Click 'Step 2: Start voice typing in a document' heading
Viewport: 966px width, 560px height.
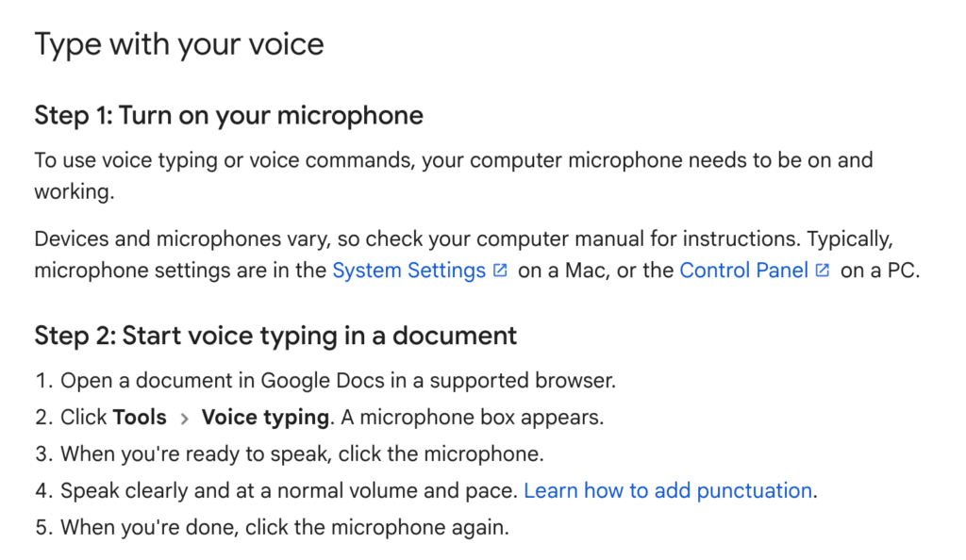pos(275,336)
